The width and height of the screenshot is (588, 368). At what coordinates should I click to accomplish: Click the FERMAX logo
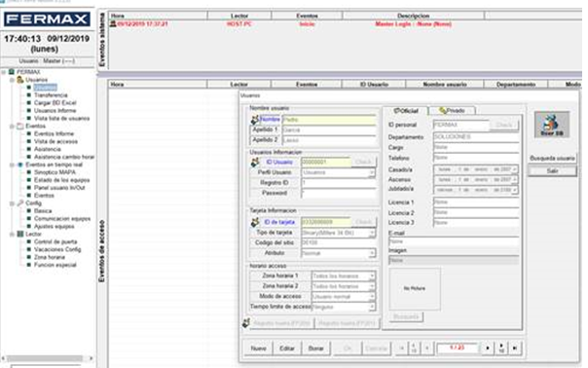pyautogui.click(x=47, y=19)
